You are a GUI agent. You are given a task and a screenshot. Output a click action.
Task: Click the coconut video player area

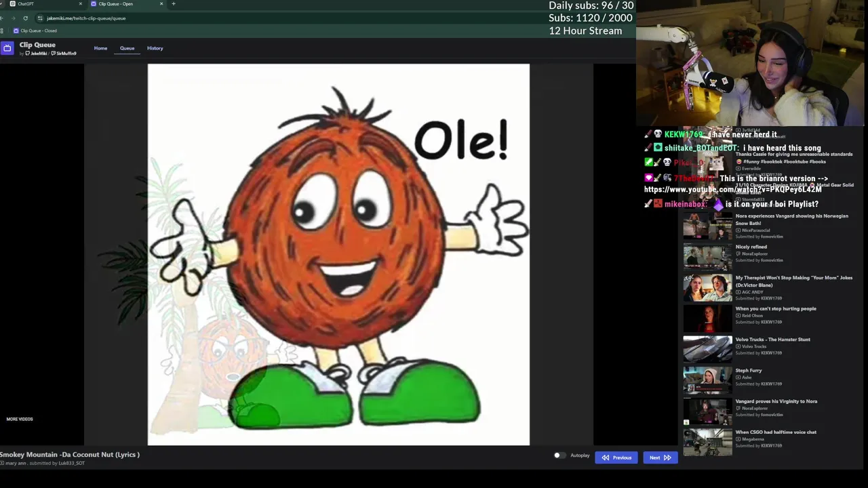pyautogui.click(x=338, y=255)
